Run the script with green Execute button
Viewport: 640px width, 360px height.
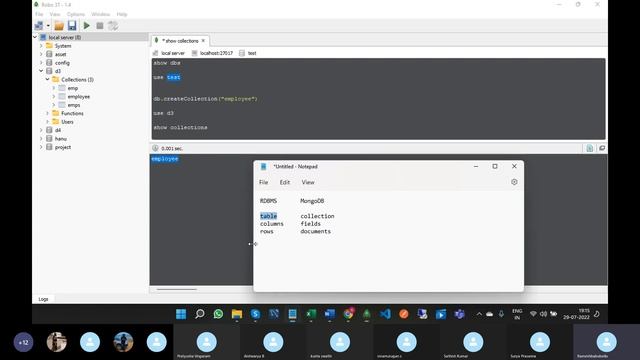coord(87,26)
